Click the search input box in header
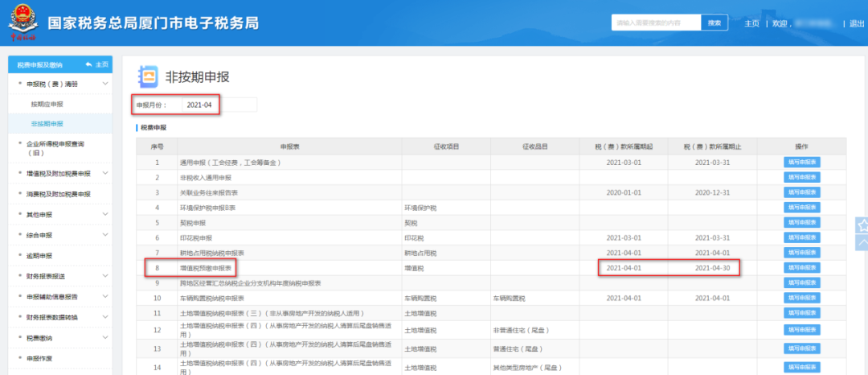The height and width of the screenshot is (375, 868). pos(655,23)
